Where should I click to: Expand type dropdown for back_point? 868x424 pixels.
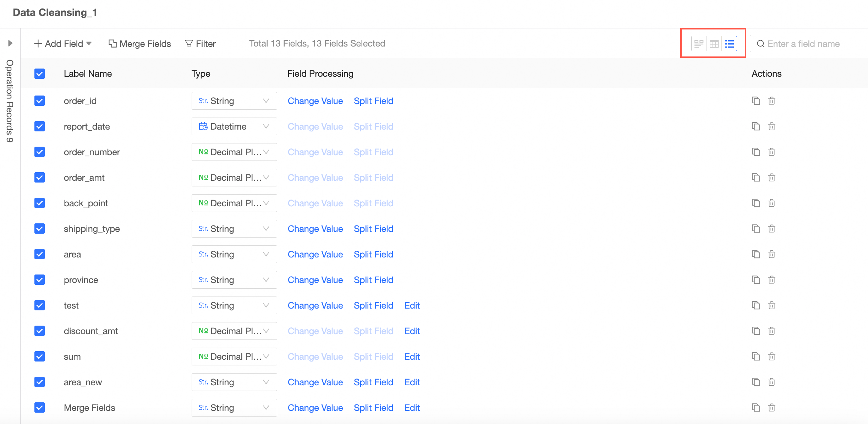[x=234, y=203]
